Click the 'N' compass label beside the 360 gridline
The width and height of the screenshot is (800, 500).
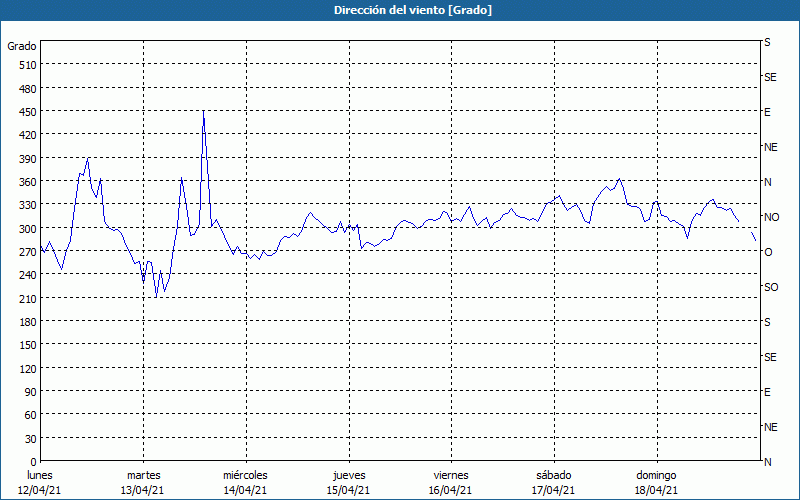(768, 182)
